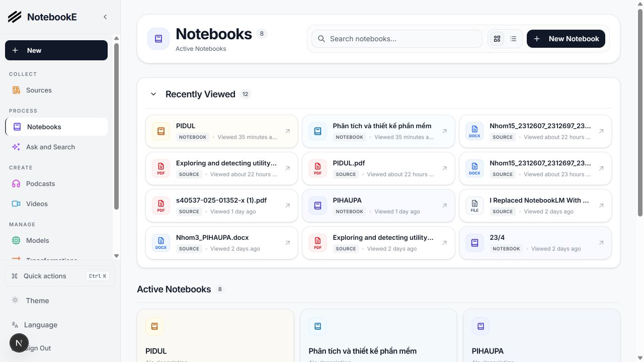Open the Theme switcher

[60, 301]
